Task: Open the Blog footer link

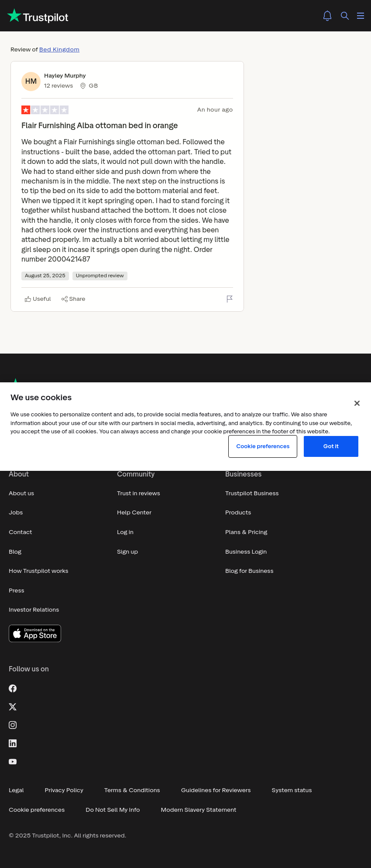Action: [x=15, y=552]
